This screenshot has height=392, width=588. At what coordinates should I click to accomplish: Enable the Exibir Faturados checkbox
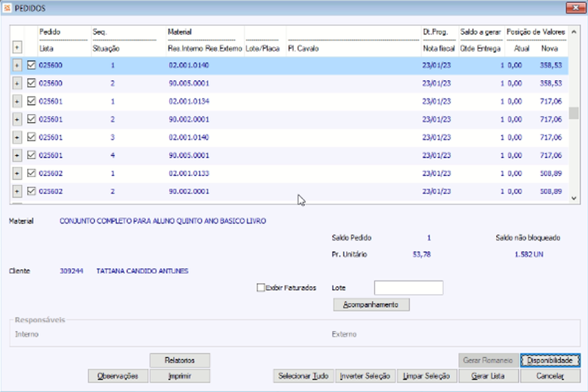click(x=261, y=288)
